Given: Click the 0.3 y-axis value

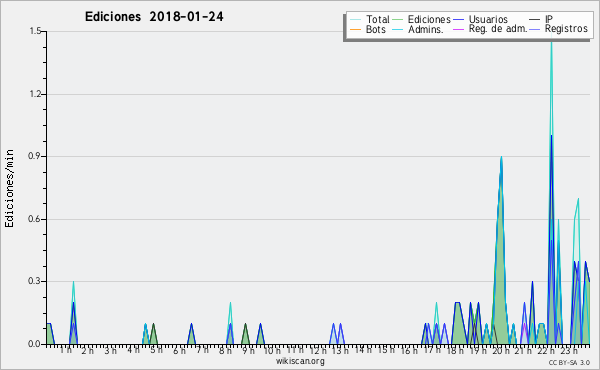Looking at the screenshot, I should pos(34,281).
